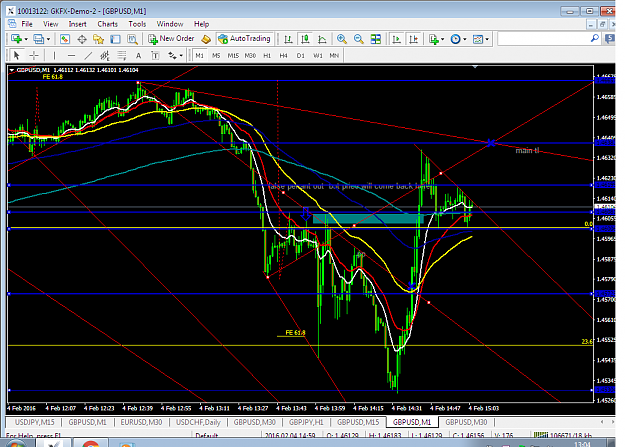The image size is (625, 447).
Task: Select the Trendline drawing tool
Action: tap(88, 55)
